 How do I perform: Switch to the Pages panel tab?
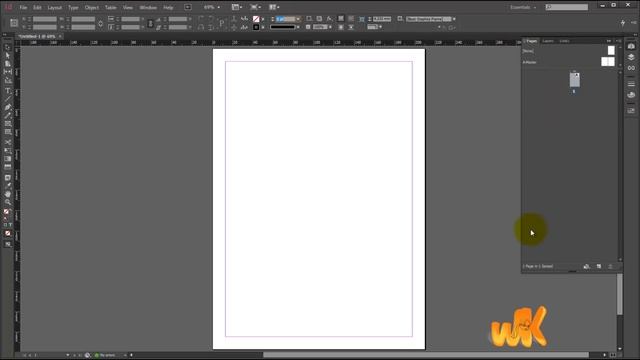[531, 41]
